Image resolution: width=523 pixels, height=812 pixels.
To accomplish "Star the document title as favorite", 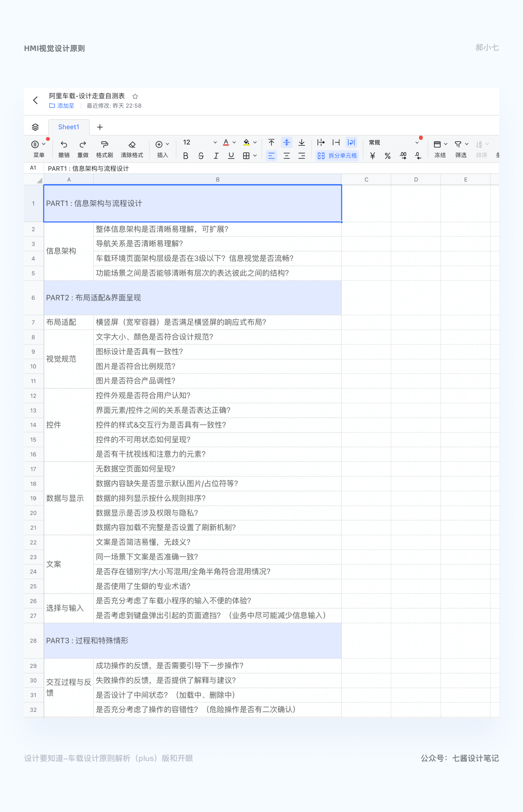I will 135,96.
